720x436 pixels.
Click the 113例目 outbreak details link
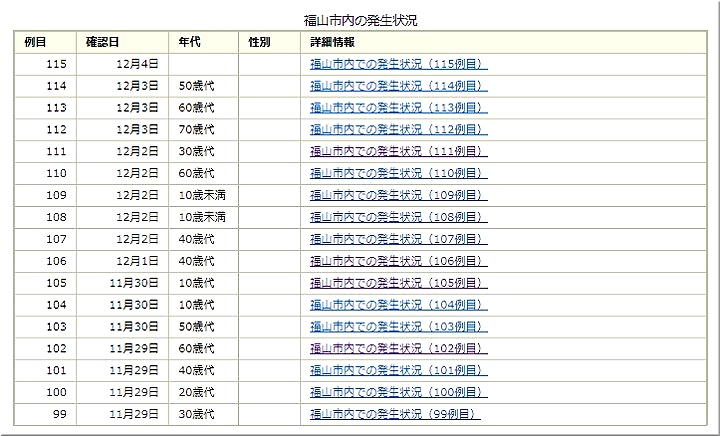pos(398,108)
